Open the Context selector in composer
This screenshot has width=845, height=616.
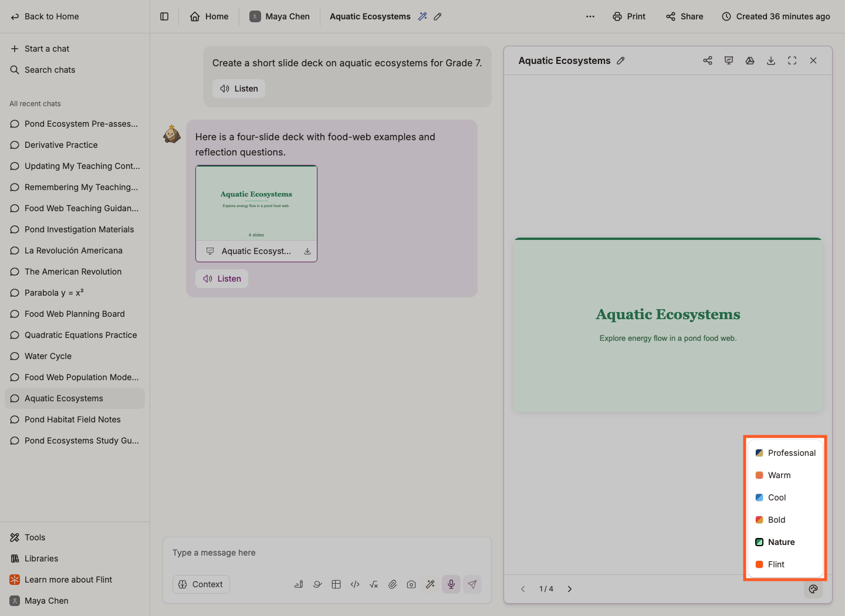pyautogui.click(x=201, y=584)
